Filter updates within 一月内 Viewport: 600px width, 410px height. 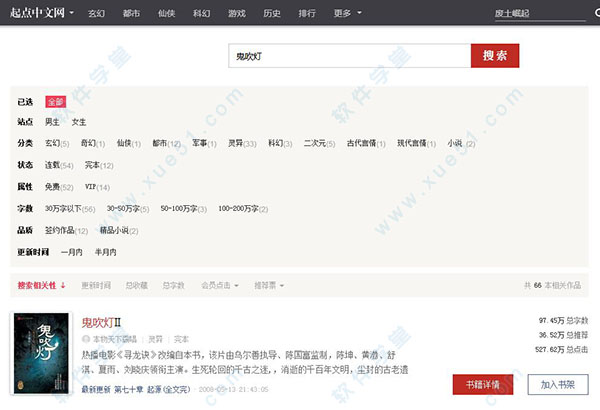pyautogui.click(x=72, y=252)
